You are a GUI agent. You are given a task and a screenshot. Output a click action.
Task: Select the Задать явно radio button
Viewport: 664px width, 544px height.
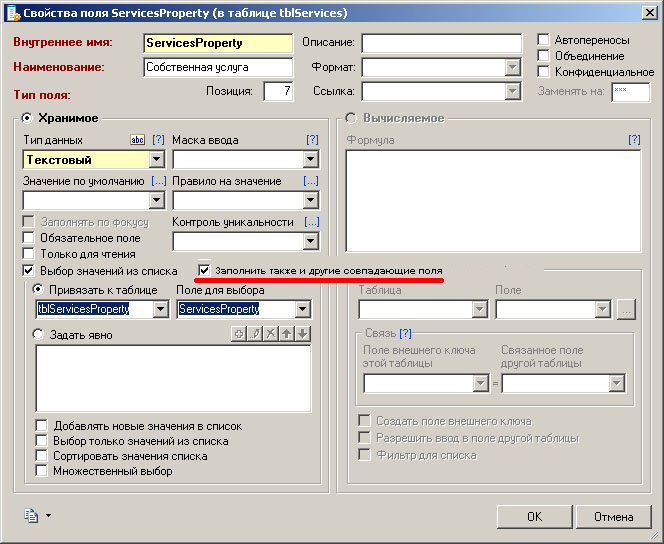(40, 334)
